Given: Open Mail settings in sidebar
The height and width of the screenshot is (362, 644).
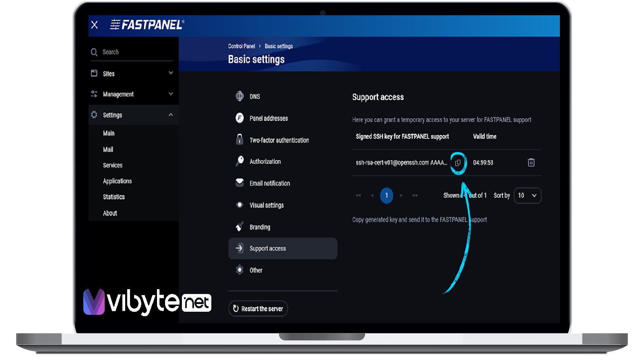Looking at the screenshot, I should click(x=108, y=149).
